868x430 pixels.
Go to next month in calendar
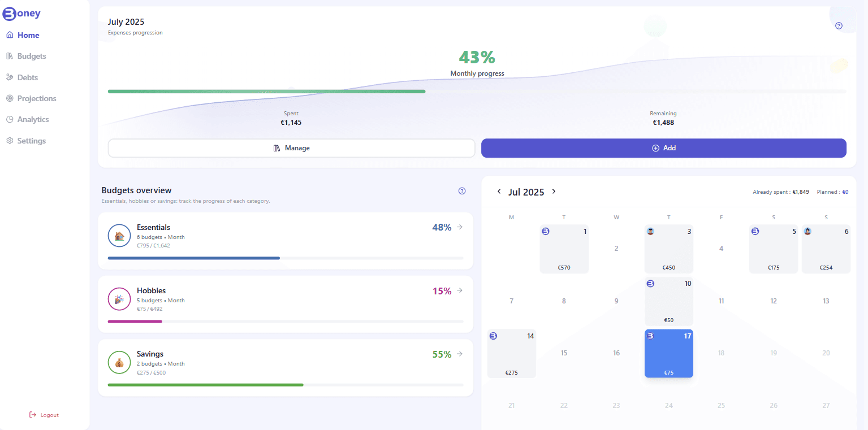click(554, 192)
